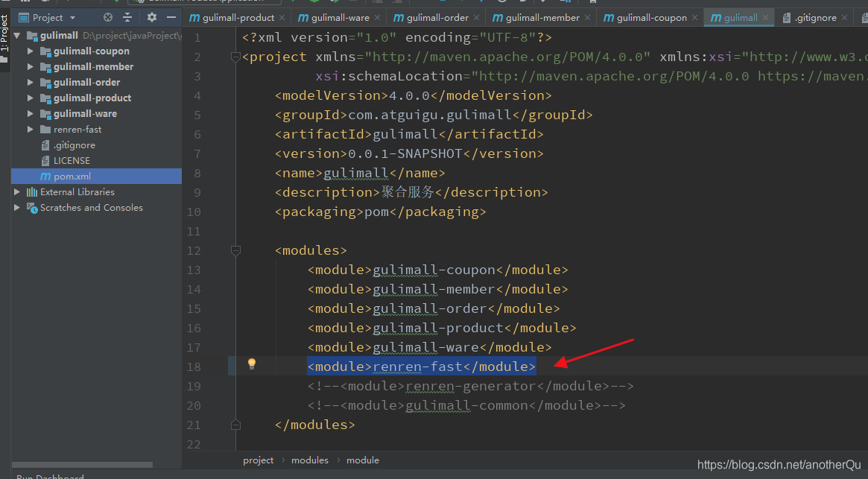Switch to gulimall-coupon editor tab
868x479 pixels.
[651, 18]
